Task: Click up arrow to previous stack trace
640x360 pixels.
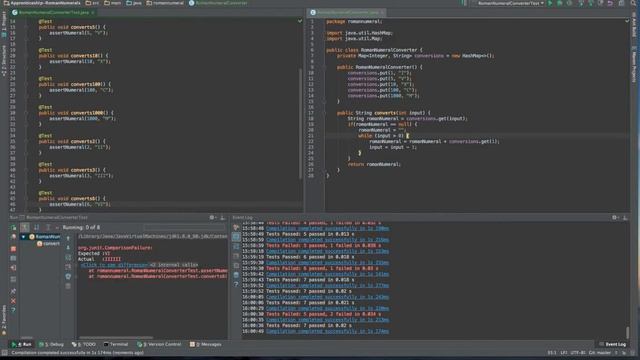Action: click(68, 238)
